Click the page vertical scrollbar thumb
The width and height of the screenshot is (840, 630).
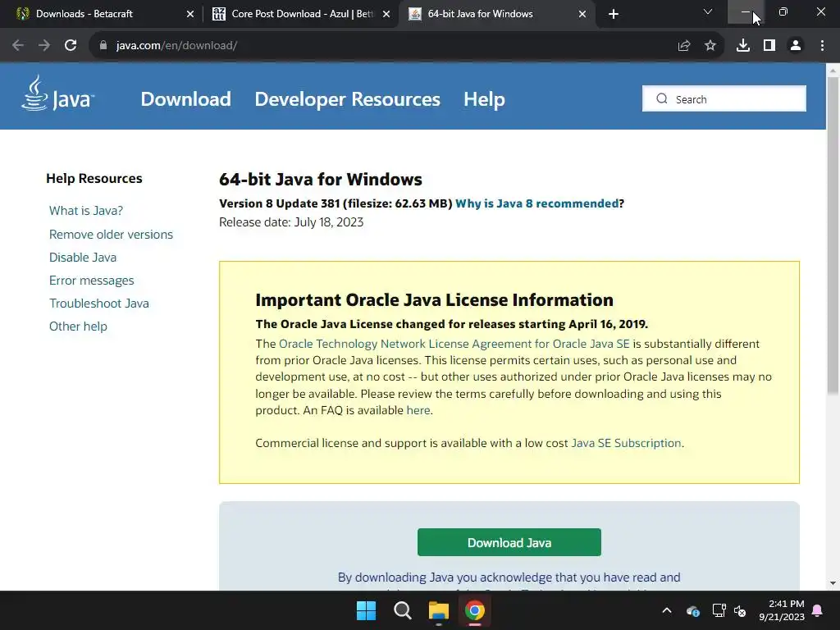[x=833, y=235]
